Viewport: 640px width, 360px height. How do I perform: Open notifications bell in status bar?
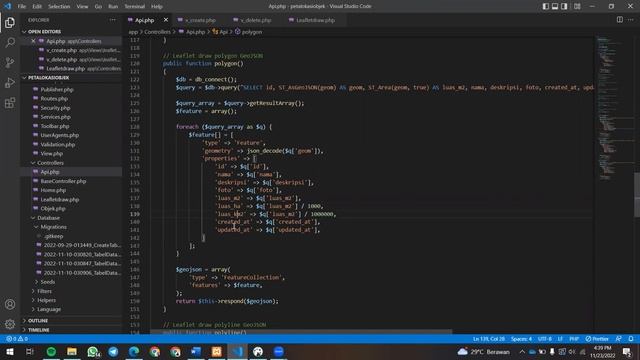click(x=631, y=339)
